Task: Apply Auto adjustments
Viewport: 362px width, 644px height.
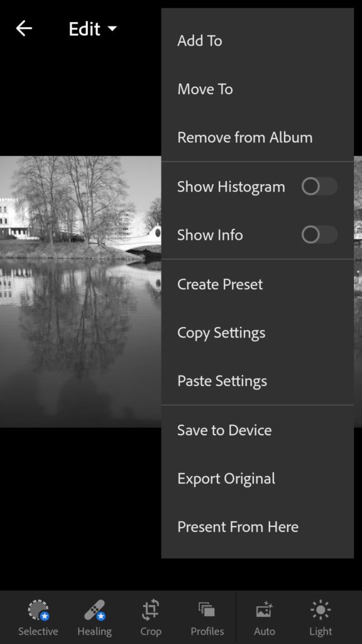Action: click(265, 618)
